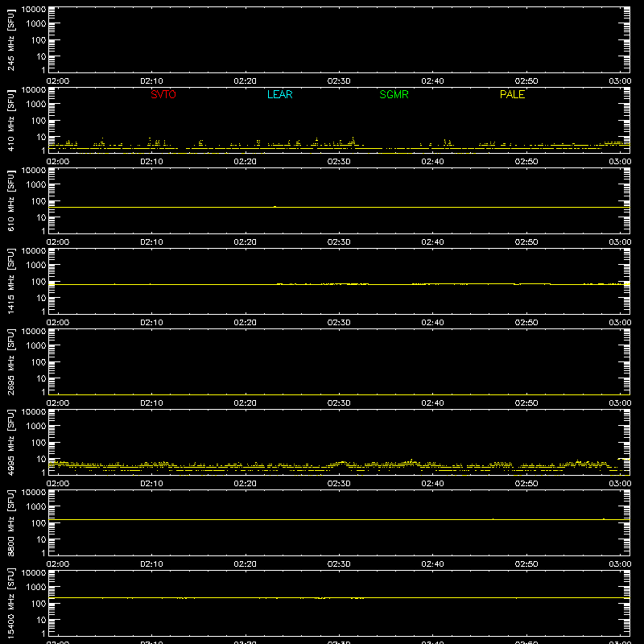The width and height of the screenshot is (644, 644).
Task: Click the 10 tick value on 1415 MHz axis
Action: click(41, 298)
